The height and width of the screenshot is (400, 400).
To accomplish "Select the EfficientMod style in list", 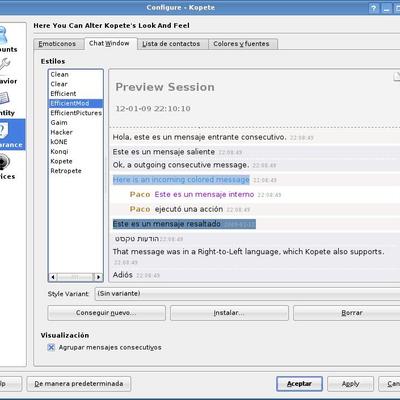I will coord(76,103).
